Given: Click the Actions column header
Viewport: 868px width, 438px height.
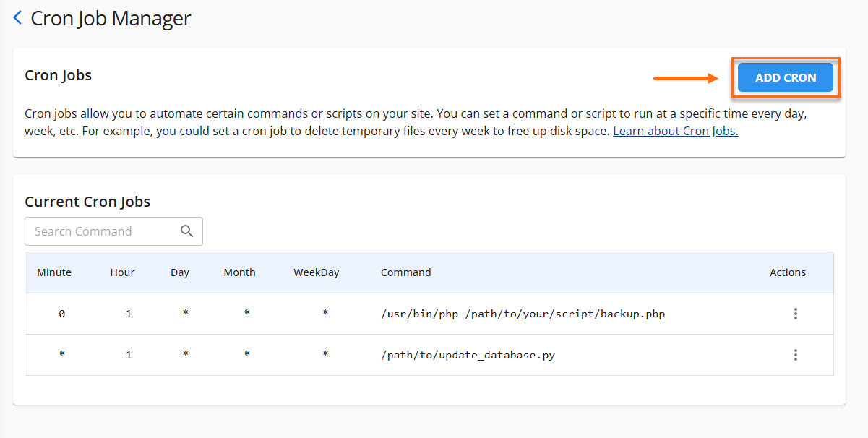Looking at the screenshot, I should point(787,272).
